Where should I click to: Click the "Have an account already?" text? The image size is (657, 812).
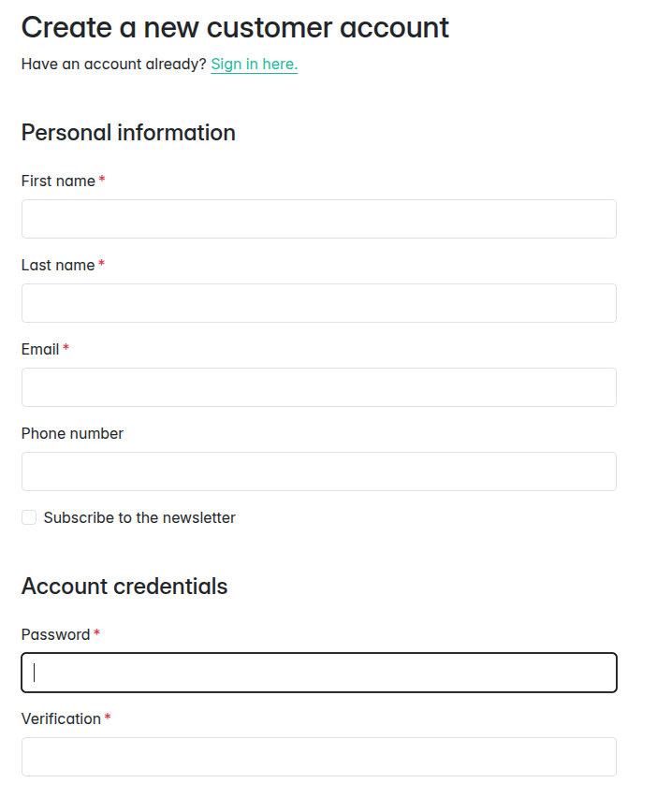click(113, 65)
